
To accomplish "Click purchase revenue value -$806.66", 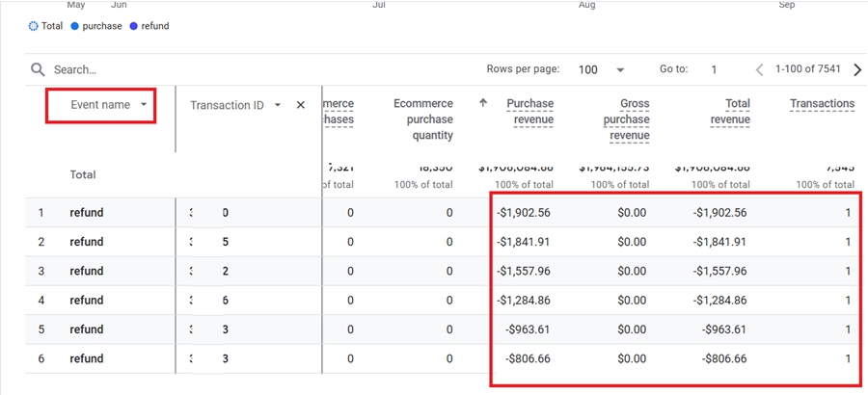I will pos(528,358).
